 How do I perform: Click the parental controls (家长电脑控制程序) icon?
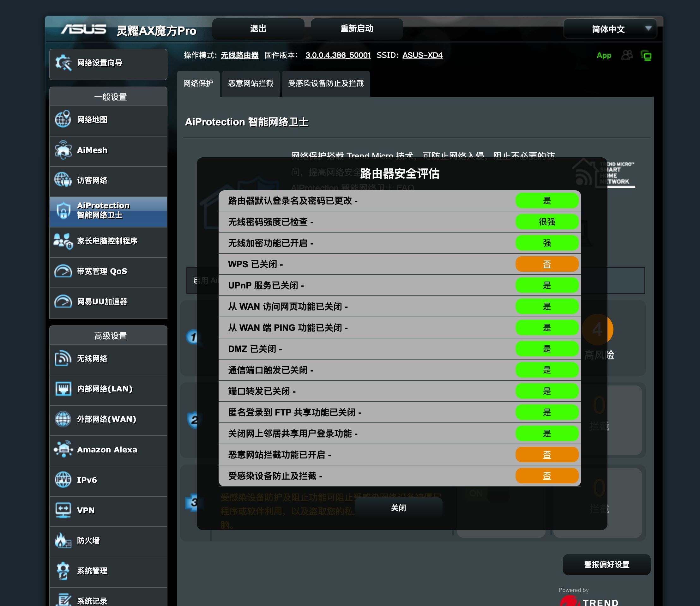tap(63, 241)
